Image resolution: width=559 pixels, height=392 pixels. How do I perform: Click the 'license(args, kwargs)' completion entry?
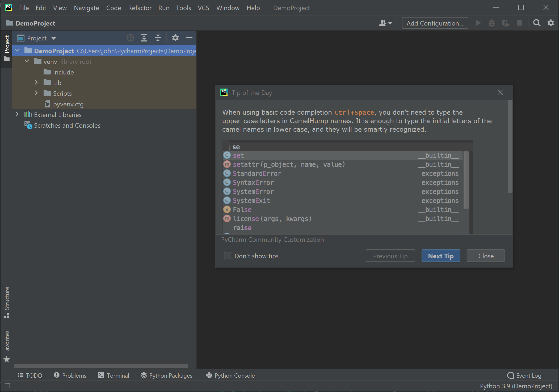[x=343, y=219]
